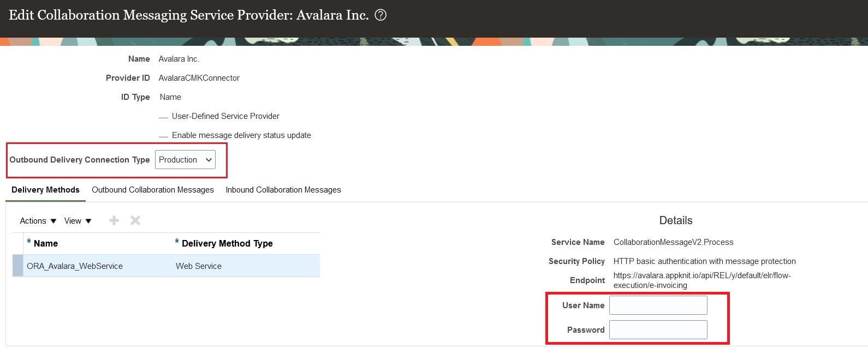Open Outbound Delivery Connection Type dropdown
This screenshot has width=868, height=348.
(185, 160)
